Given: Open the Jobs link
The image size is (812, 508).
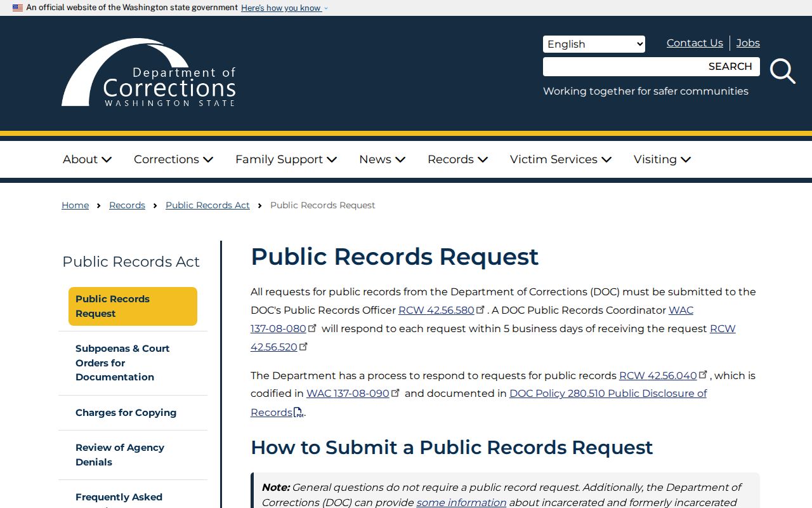Looking at the screenshot, I should (x=748, y=43).
